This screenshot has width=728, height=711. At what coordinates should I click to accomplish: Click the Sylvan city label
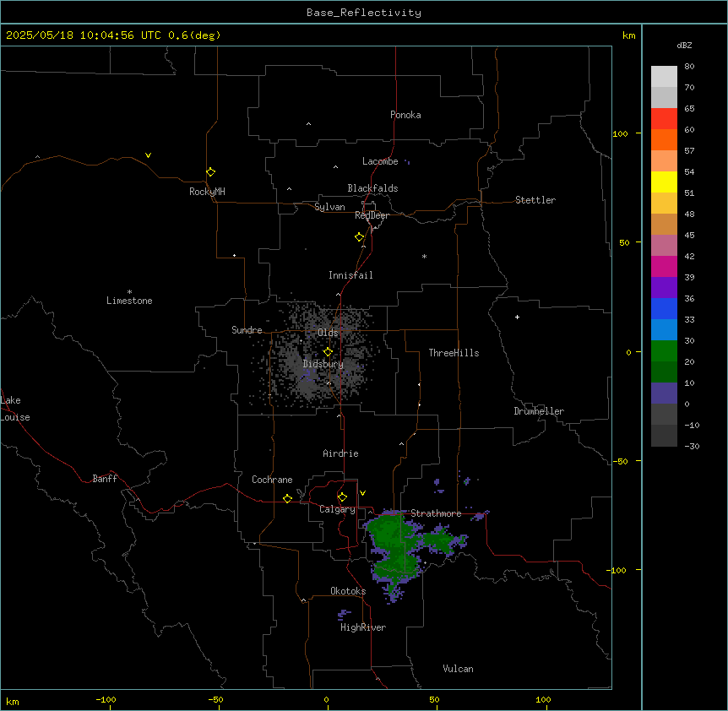(329, 207)
